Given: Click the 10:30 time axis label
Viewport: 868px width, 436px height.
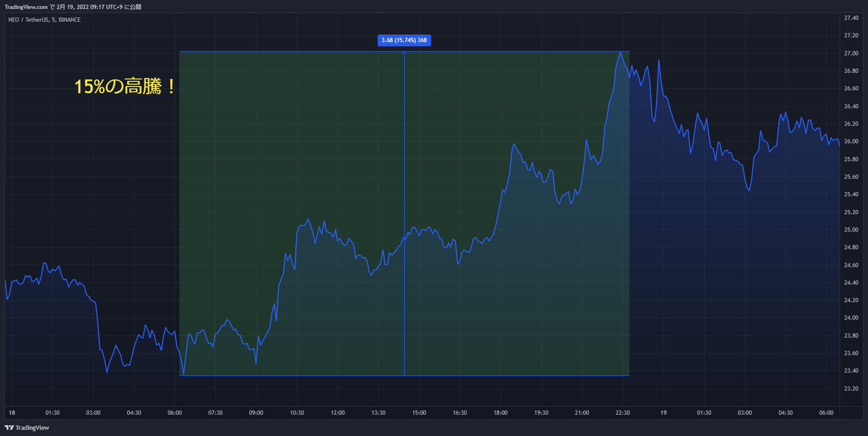Looking at the screenshot, I should coord(297,413).
